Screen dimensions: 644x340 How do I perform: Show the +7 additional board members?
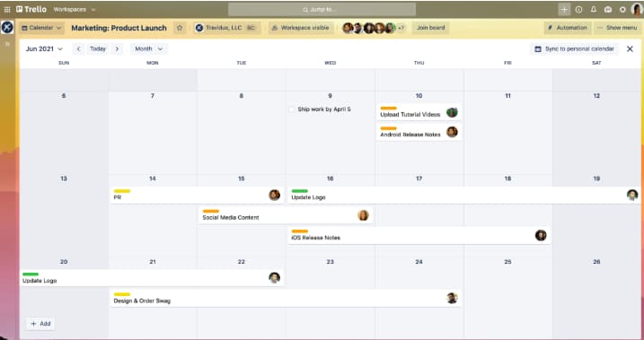[401, 28]
